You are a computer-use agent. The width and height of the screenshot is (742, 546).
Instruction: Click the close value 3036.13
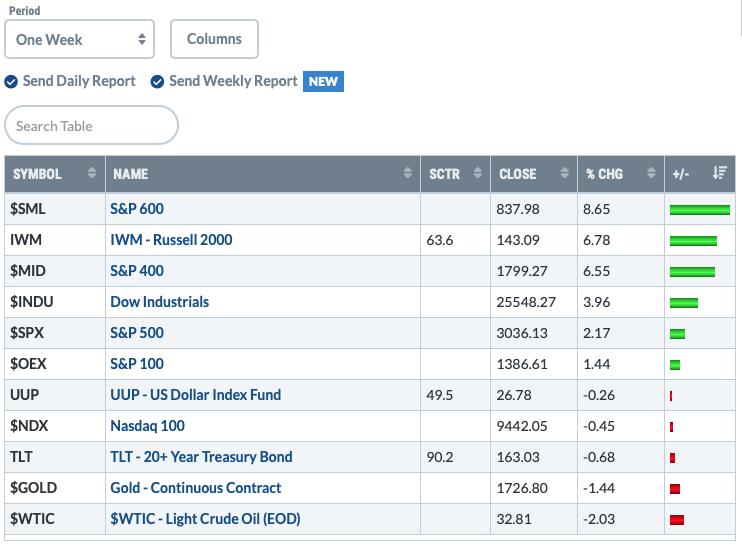coord(521,333)
